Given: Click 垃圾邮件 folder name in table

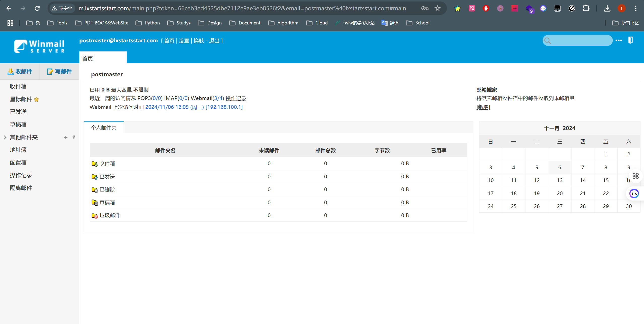Looking at the screenshot, I should click(110, 215).
